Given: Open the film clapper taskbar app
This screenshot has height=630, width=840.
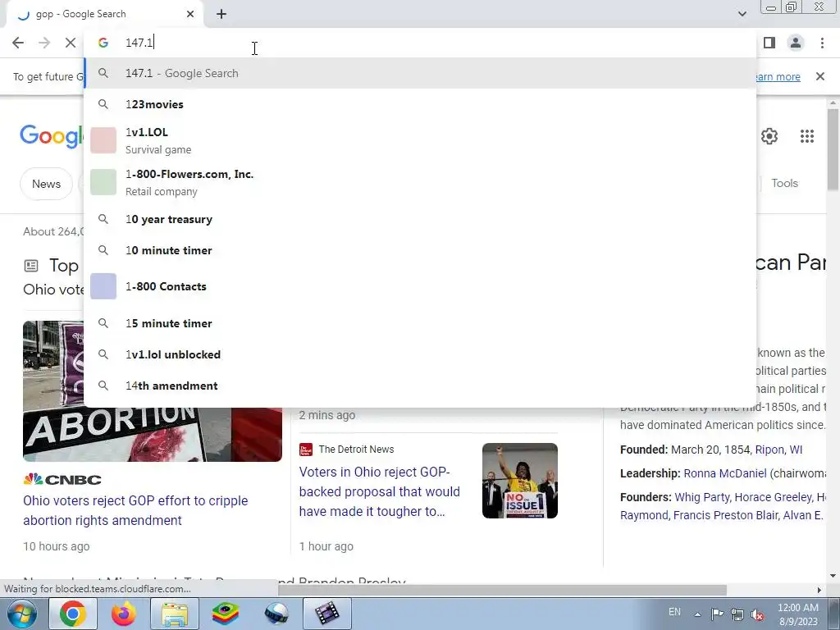Looking at the screenshot, I should (327, 614).
